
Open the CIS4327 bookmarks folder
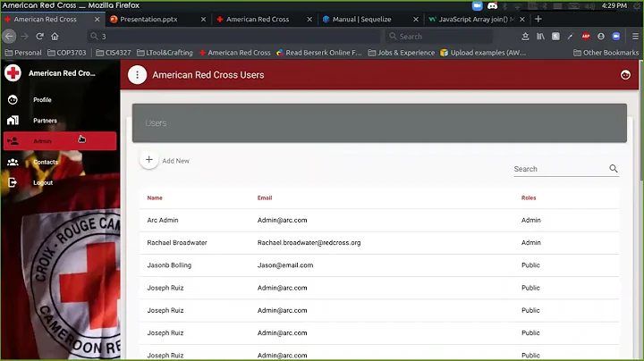[114, 53]
